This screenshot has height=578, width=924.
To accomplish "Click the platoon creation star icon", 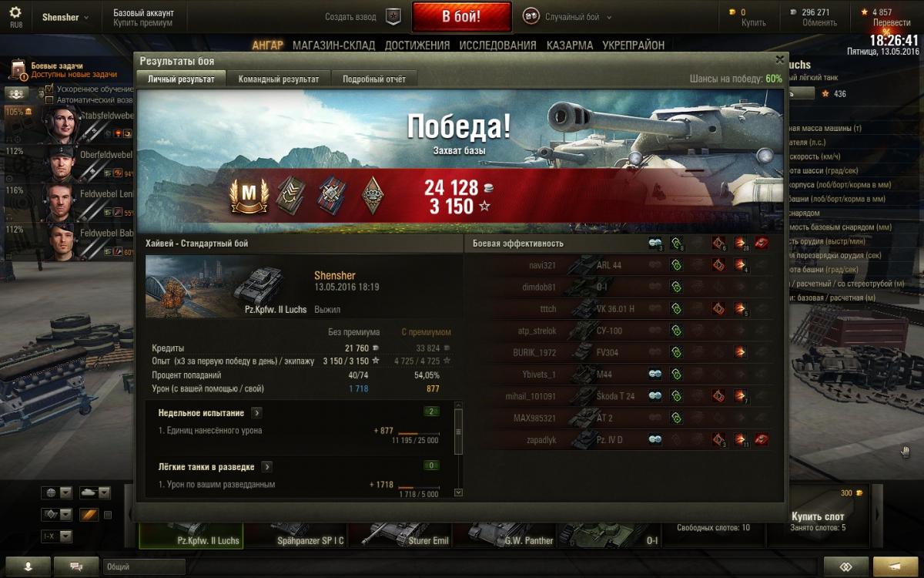I will pyautogui.click(x=393, y=16).
